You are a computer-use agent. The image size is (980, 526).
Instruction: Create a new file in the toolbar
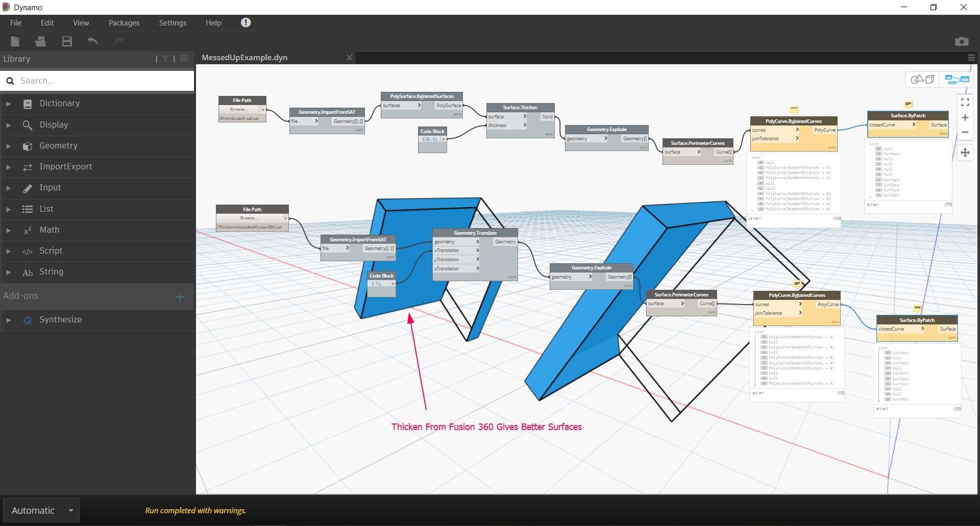[15, 41]
